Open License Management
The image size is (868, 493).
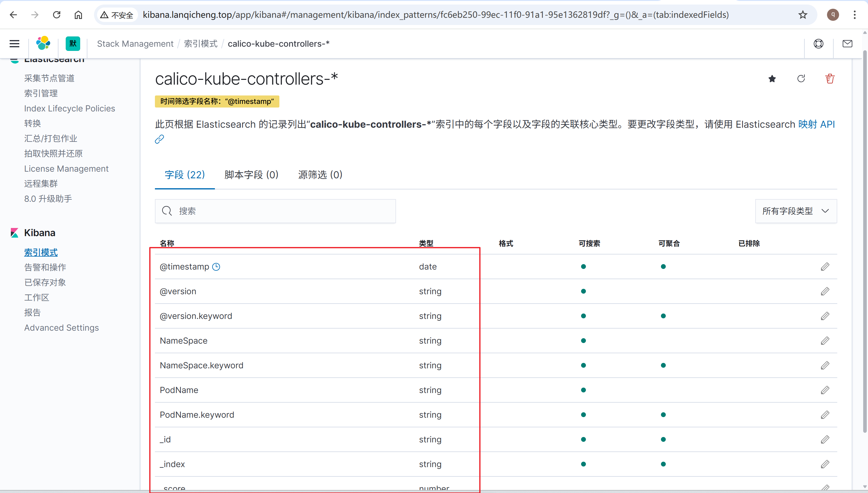point(66,169)
